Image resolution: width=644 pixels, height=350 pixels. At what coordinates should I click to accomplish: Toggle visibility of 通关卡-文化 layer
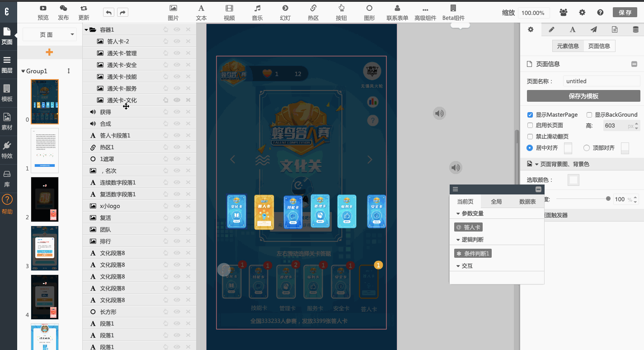coord(177,100)
